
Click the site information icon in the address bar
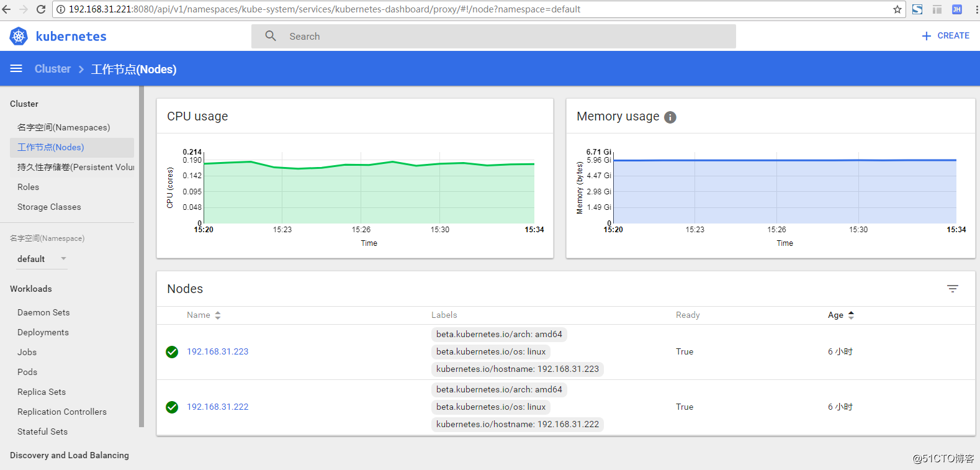(x=61, y=9)
